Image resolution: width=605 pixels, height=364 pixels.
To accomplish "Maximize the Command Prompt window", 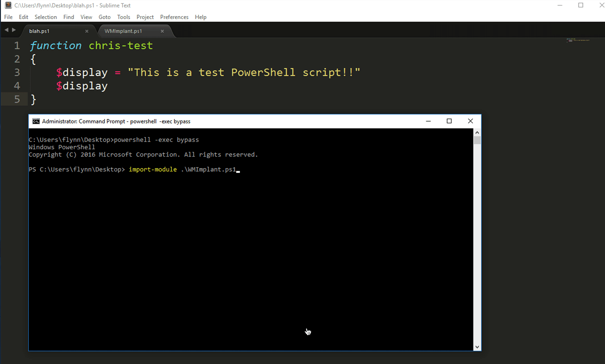I will coord(449,121).
